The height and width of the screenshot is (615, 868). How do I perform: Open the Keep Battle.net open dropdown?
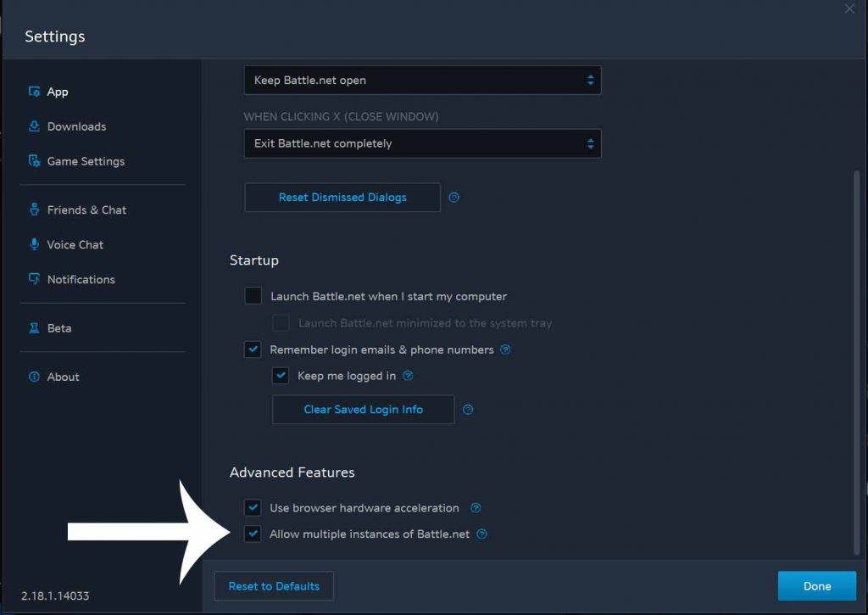pyautogui.click(x=422, y=80)
